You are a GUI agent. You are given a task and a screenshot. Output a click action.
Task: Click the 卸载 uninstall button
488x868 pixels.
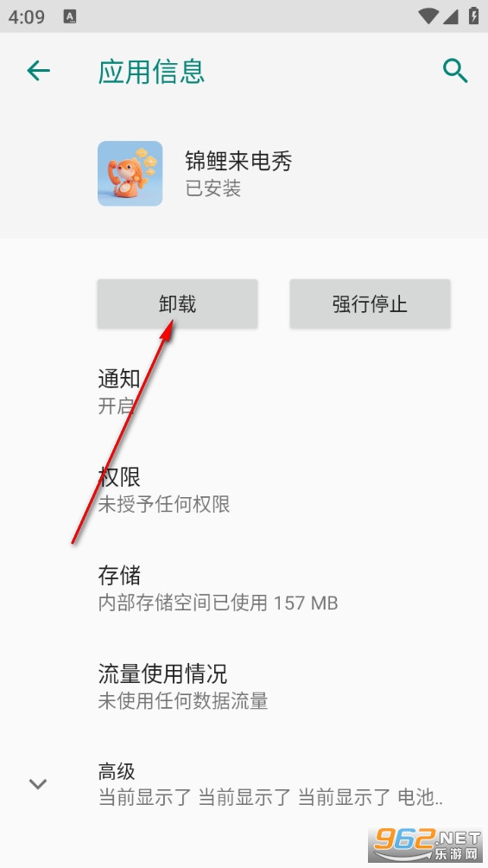(178, 304)
